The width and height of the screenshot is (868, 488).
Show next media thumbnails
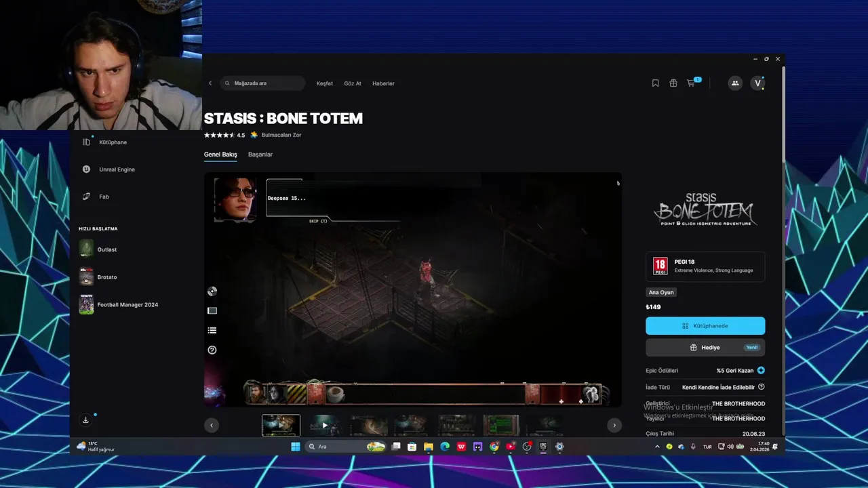pyautogui.click(x=614, y=425)
